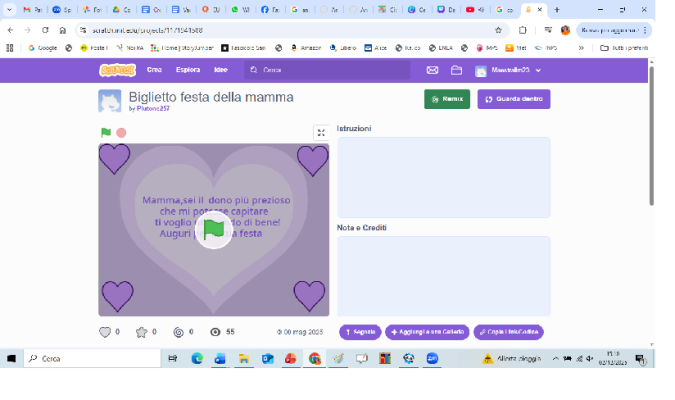Screen dimensions: 675x400
Task: Click the address bar URL
Action: (x=148, y=30)
